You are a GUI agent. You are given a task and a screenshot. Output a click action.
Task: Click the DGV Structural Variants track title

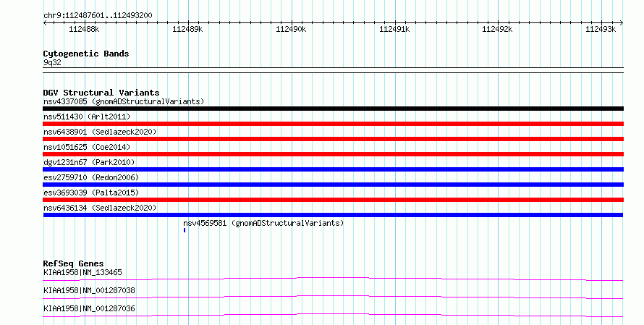tap(101, 93)
